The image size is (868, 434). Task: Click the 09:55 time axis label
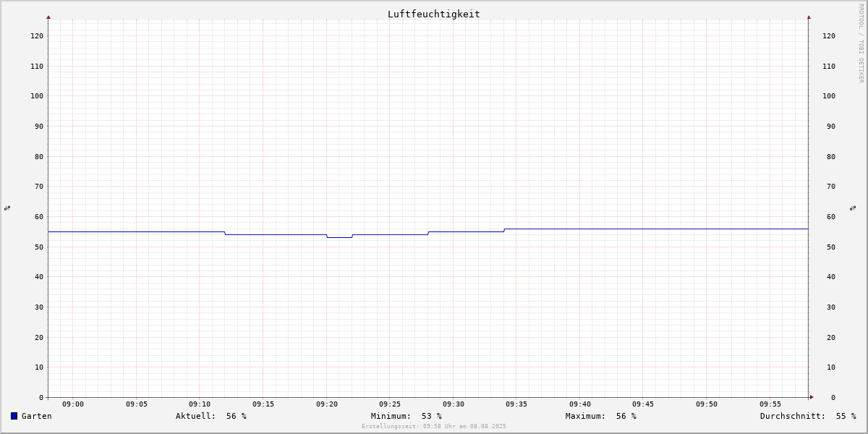click(770, 404)
